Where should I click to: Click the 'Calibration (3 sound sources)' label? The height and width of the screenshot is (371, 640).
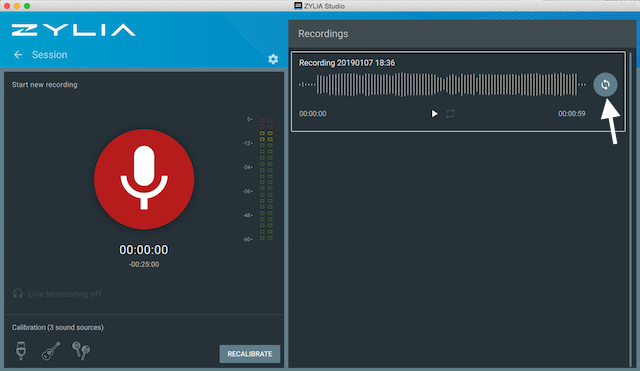click(x=58, y=327)
